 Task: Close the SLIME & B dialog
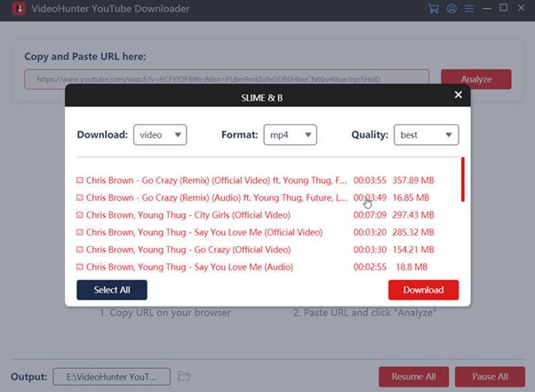459,94
